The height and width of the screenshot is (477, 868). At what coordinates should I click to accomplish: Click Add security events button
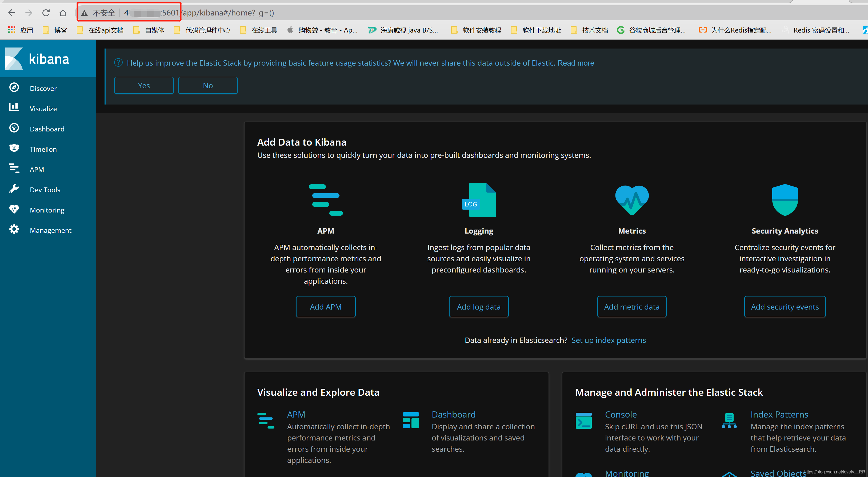coord(785,306)
